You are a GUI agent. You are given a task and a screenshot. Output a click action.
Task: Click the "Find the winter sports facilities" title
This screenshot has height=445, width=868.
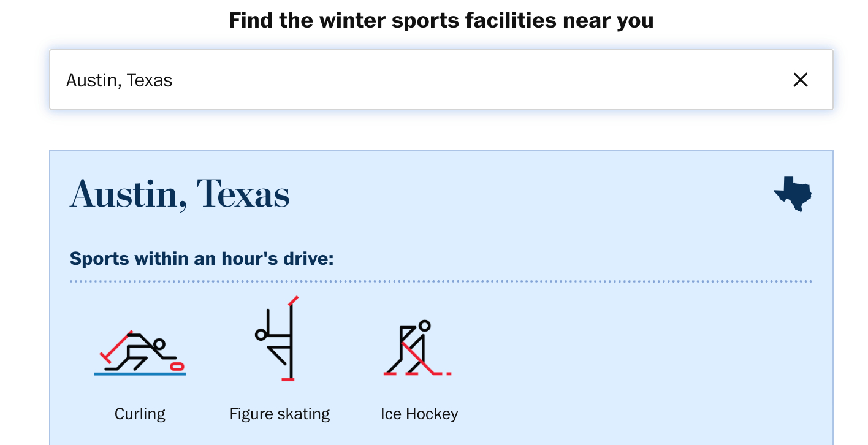tap(441, 20)
